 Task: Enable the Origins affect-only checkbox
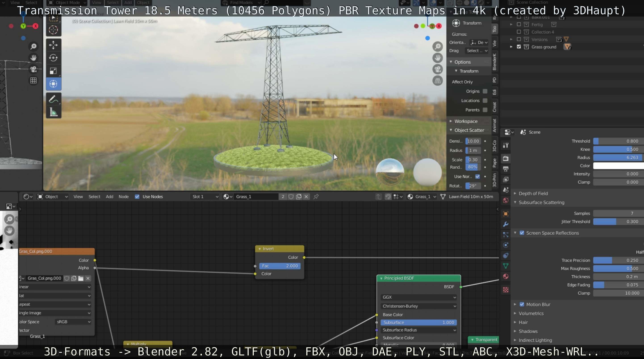[x=485, y=91]
